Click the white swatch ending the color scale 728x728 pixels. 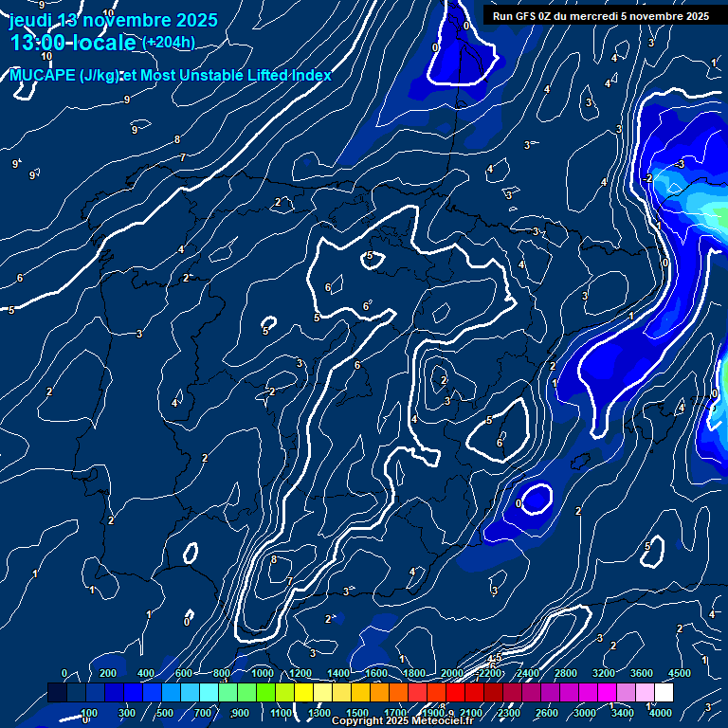(x=664, y=692)
